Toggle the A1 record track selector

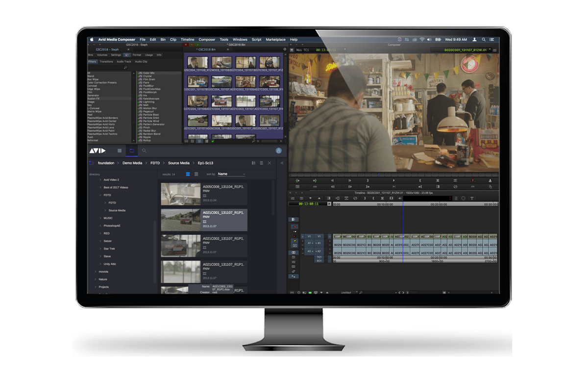pos(318,243)
